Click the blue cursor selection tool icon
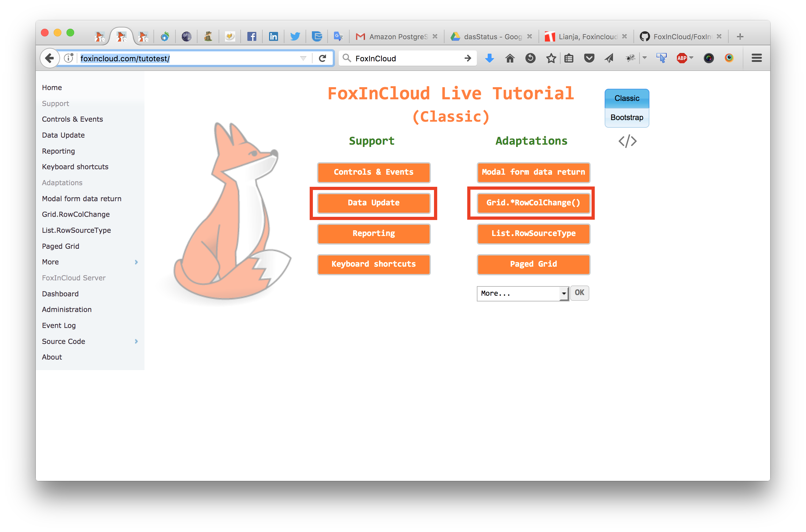 [x=661, y=58]
